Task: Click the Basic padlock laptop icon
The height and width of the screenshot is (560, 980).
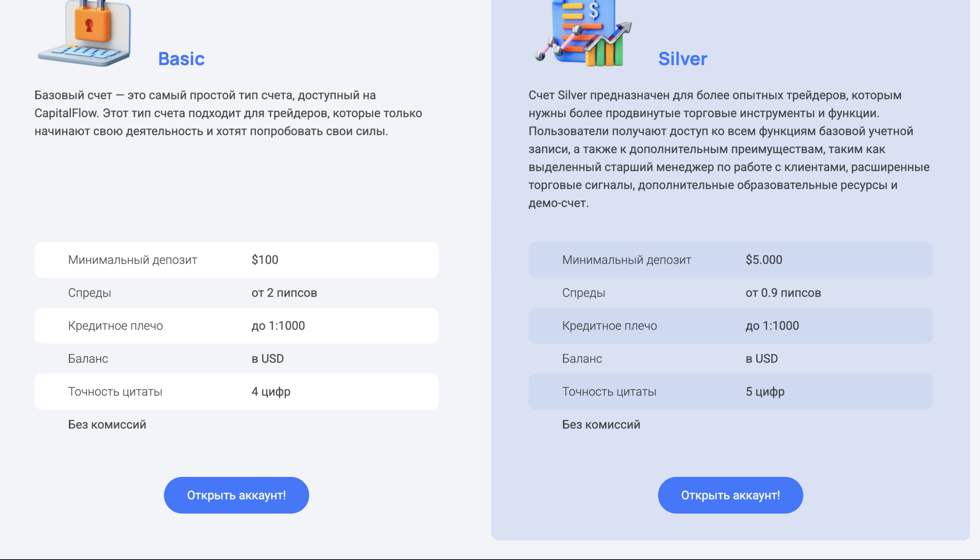Action: click(85, 33)
